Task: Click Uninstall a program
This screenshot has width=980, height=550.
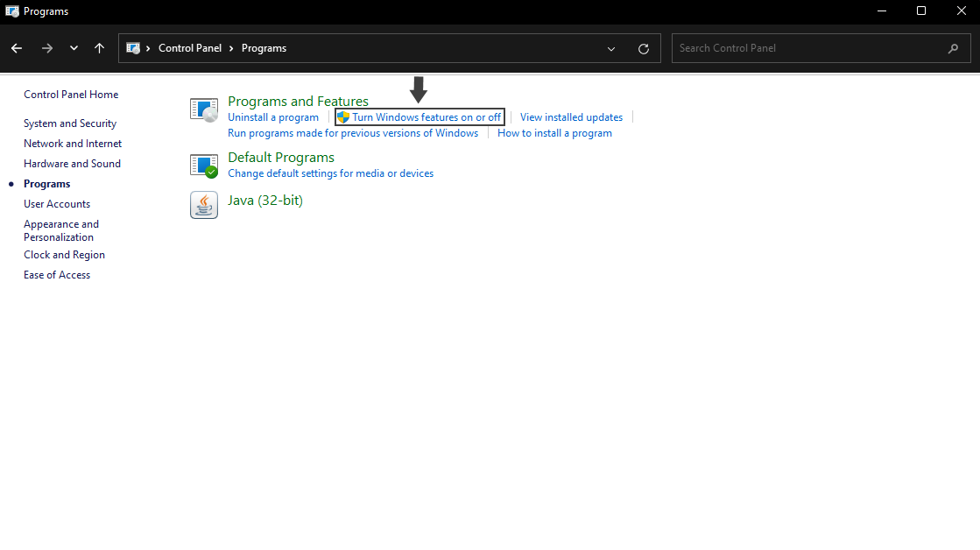Action: tap(273, 116)
